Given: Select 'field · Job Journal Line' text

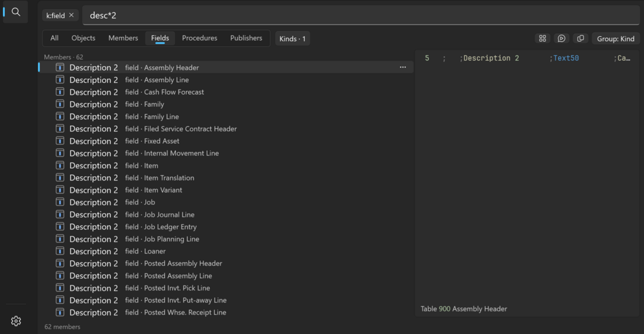Looking at the screenshot, I should 159,214.
